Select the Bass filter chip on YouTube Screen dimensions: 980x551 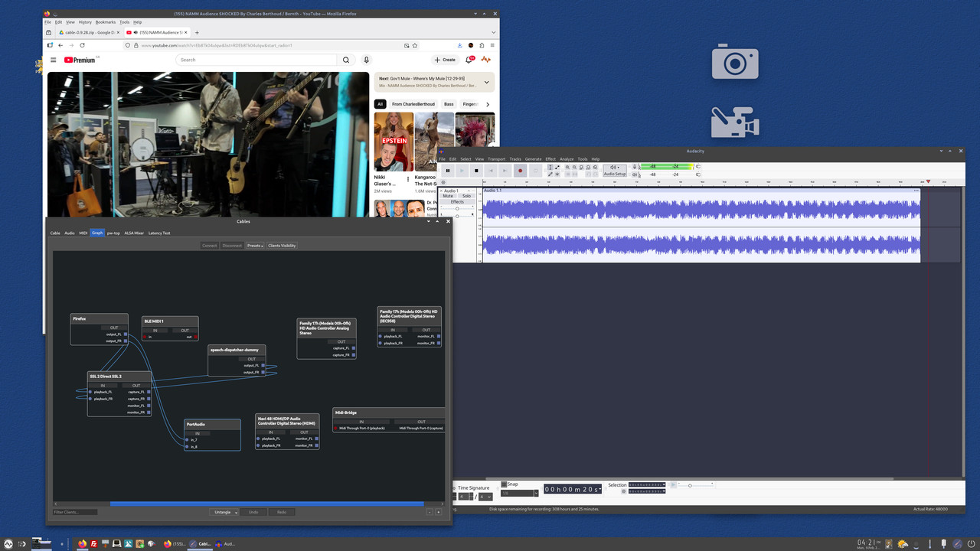(x=449, y=104)
